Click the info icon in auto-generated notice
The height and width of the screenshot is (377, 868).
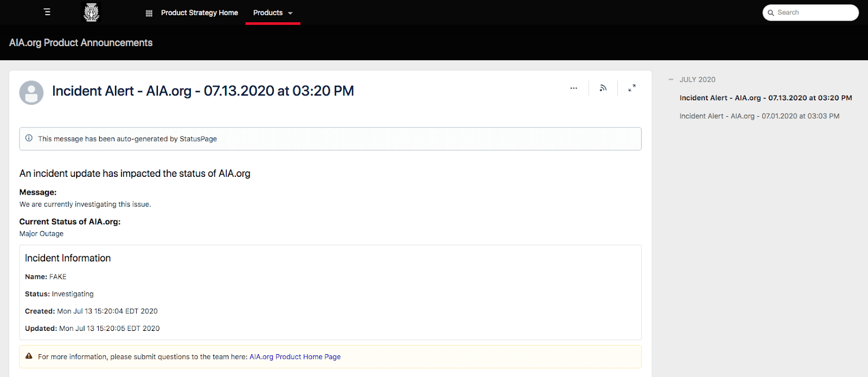pyautogui.click(x=29, y=138)
